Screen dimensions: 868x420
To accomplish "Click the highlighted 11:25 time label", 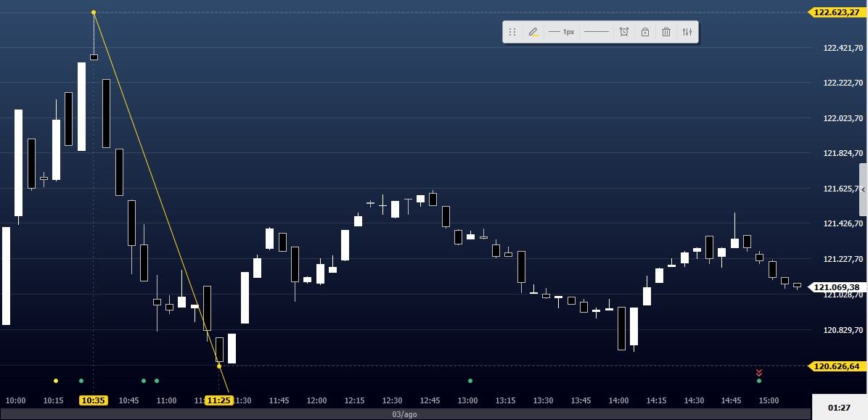I will coord(218,400).
